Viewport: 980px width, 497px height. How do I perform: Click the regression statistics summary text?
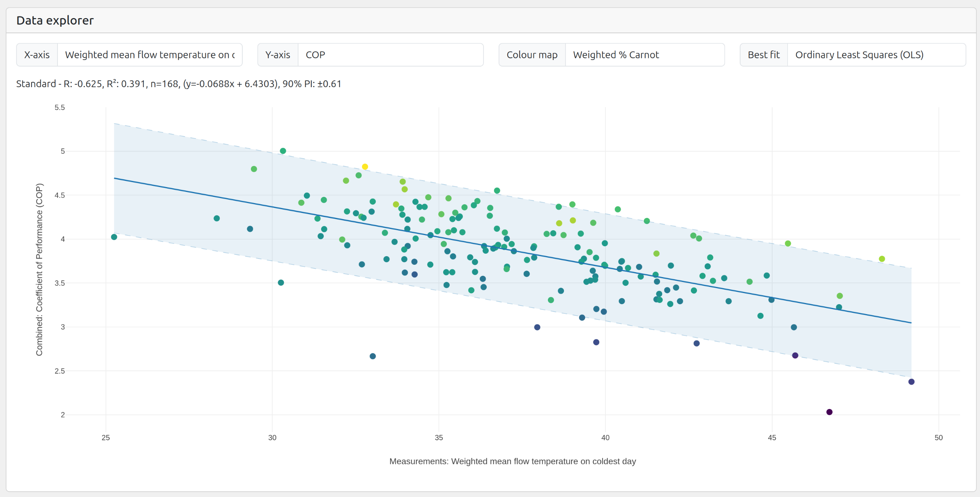[179, 84]
